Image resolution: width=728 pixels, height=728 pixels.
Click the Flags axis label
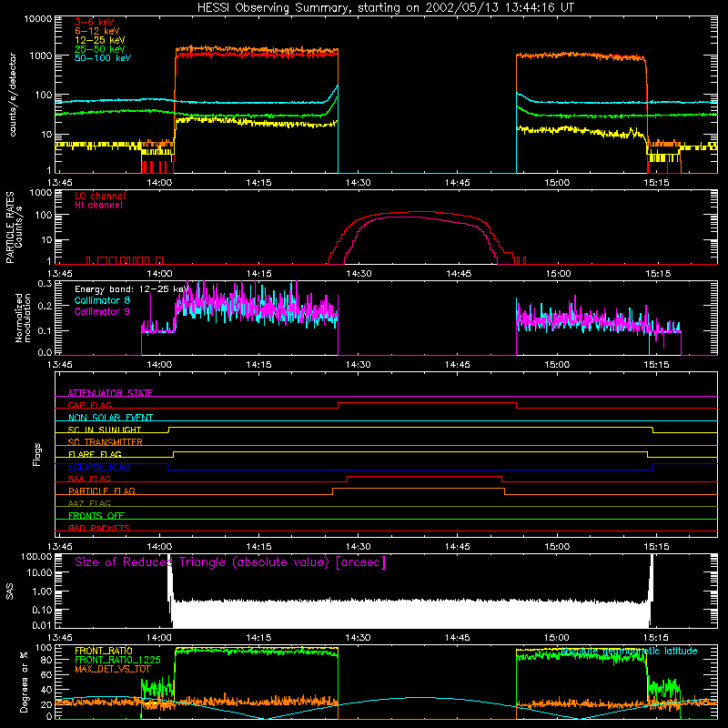[x=37, y=454]
